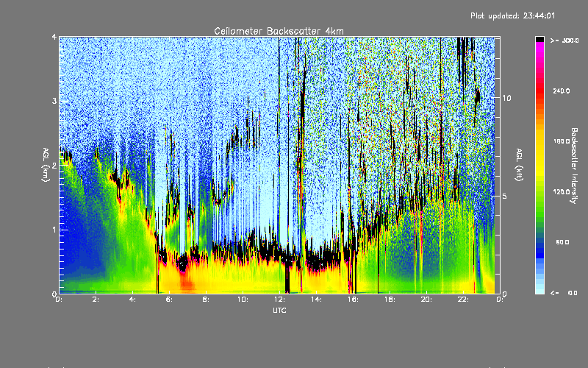Viewport: 588px width, 368px height.
Task: Click the "6:" tick on UTC axis
Action: [x=169, y=300]
